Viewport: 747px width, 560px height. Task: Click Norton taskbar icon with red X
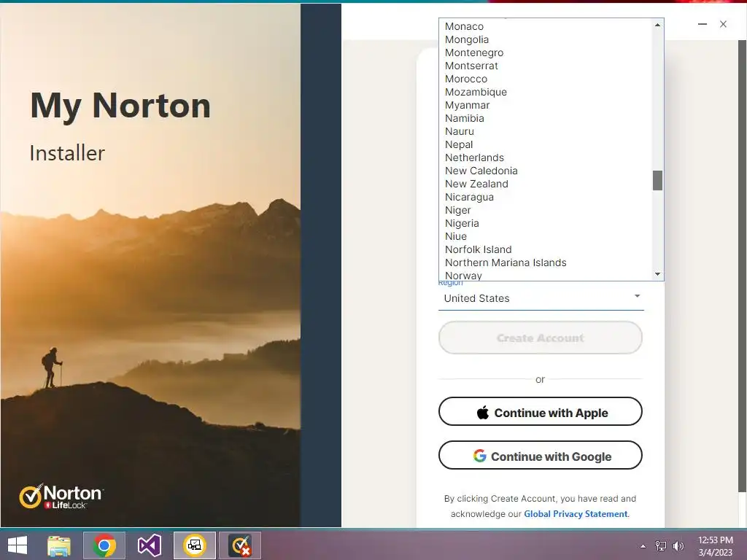240,545
